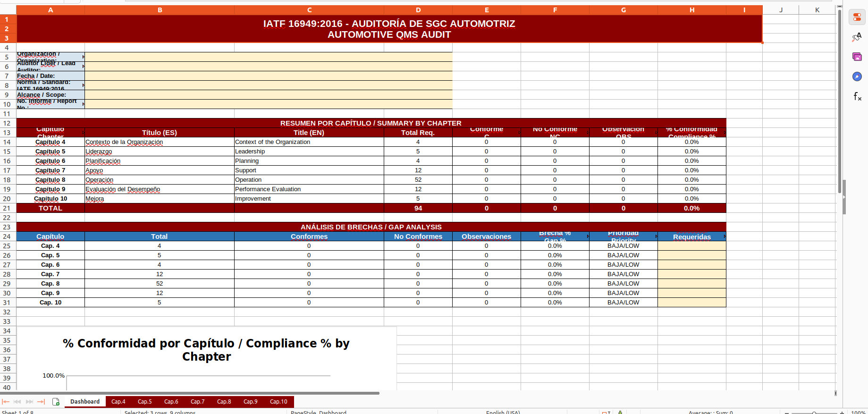The width and height of the screenshot is (868, 414).
Task: Switch to the Cap.8 sheet
Action: point(224,402)
